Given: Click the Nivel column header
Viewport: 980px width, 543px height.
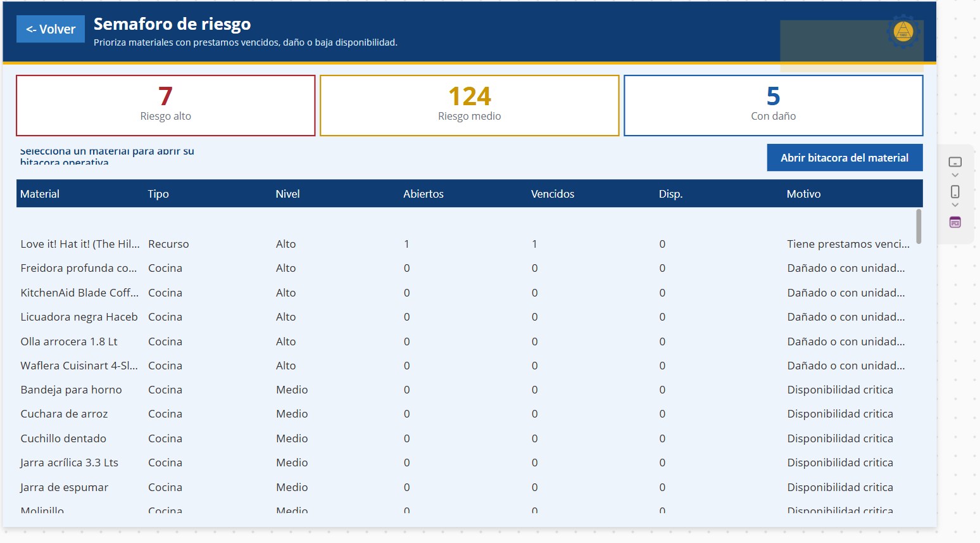Looking at the screenshot, I should pos(287,194).
